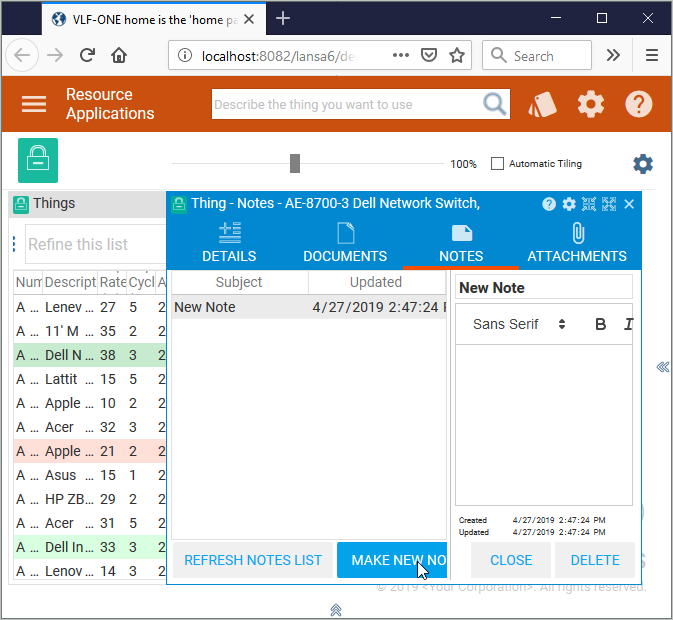Image resolution: width=673 pixels, height=620 pixels.
Task: Click the help icon in the Notes panel title
Action: pyautogui.click(x=549, y=204)
